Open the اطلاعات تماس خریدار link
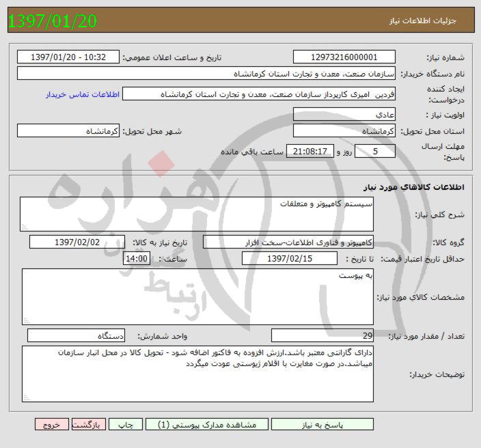 pos(83,94)
